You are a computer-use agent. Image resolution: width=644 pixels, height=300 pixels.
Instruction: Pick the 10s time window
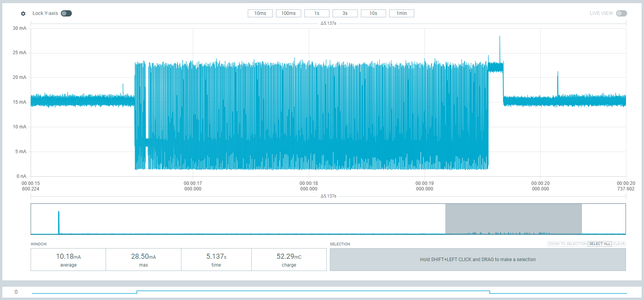point(373,13)
